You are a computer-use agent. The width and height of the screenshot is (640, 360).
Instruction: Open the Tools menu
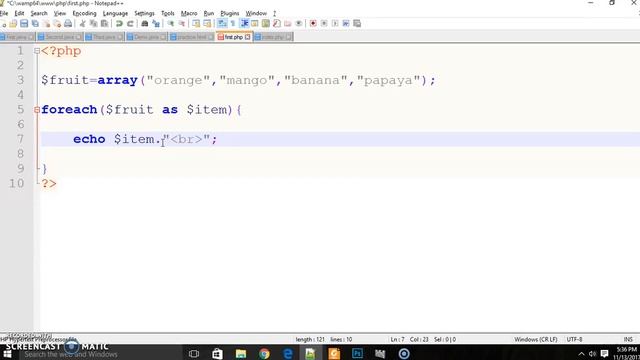click(x=167, y=13)
